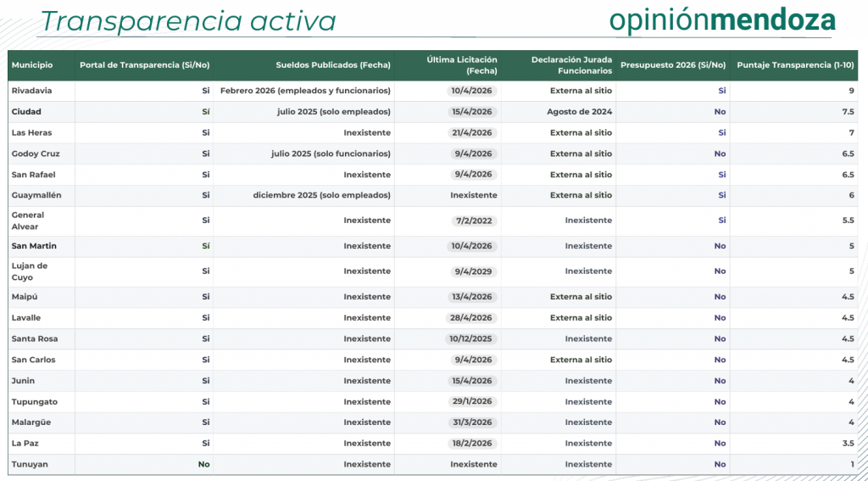Click the 7/2/2022 date badge
Image resolution: width=868 pixels, height=481 pixels.
(x=473, y=221)
